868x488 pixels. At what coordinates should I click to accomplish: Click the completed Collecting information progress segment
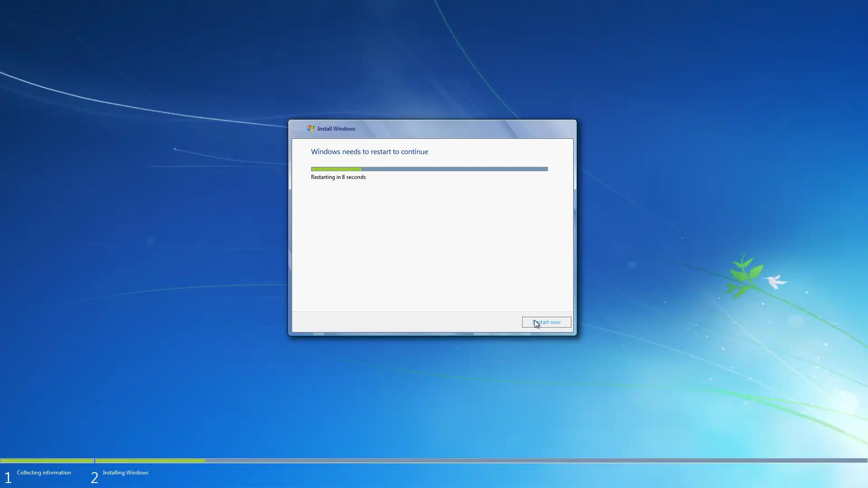[x=47, y=460]
